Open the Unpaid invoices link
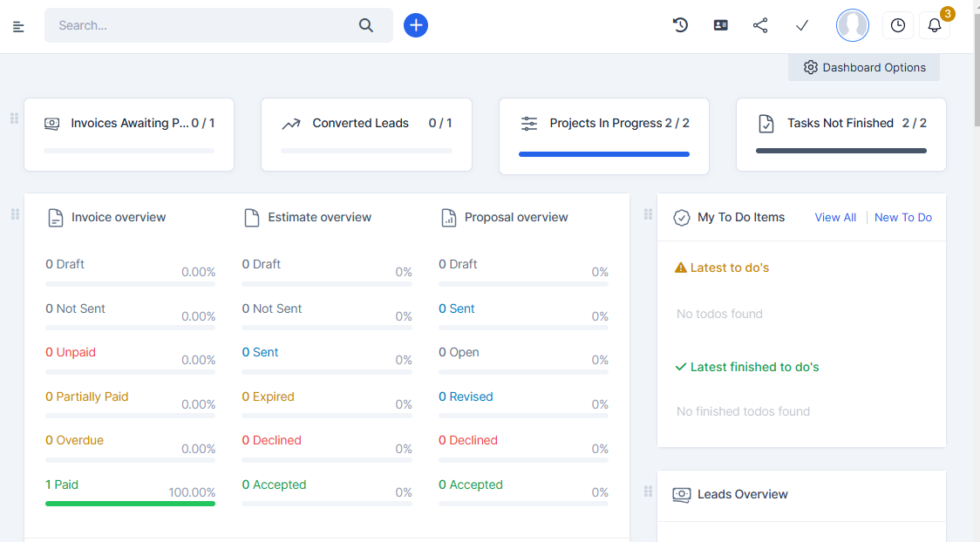Image resolution: width=980 pixels, height=542 pixels. 70,352
